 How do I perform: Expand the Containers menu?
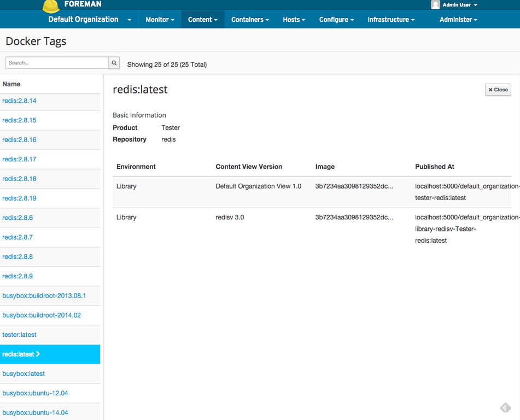point(250,20)
